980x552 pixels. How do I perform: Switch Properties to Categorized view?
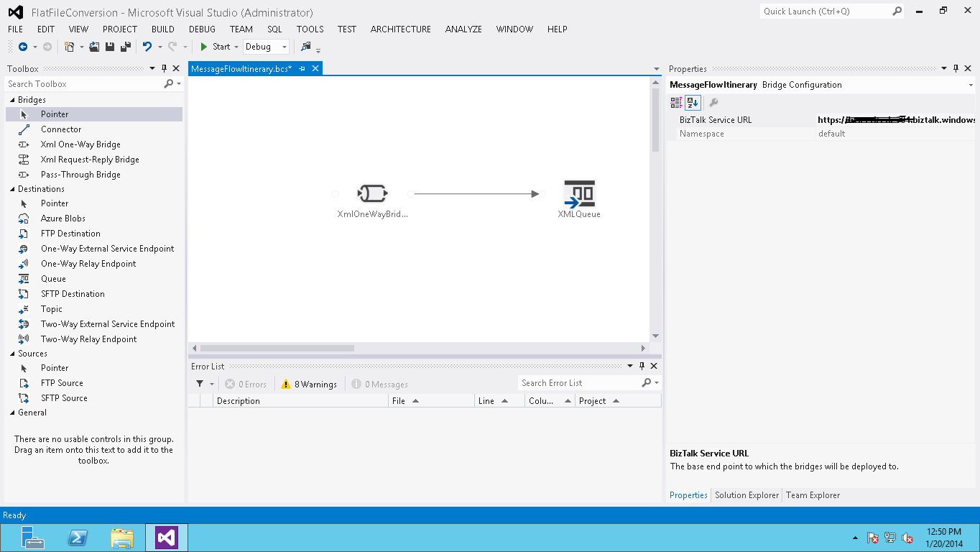click(676, 103)
